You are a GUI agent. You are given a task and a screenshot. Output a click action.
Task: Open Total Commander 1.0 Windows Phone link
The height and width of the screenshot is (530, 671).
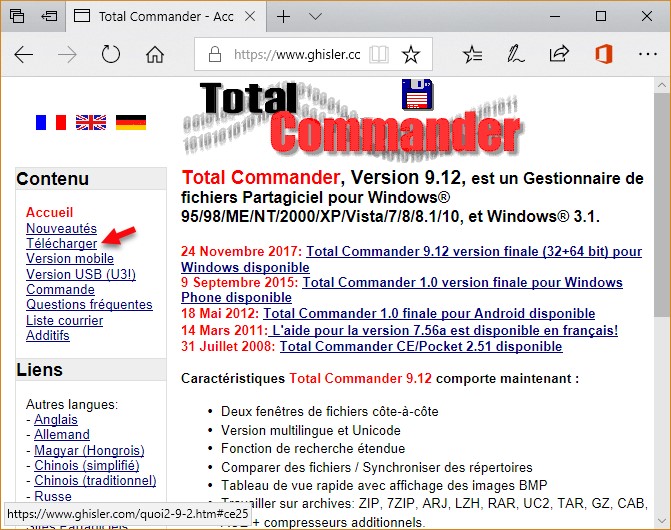tap(463, 282)
